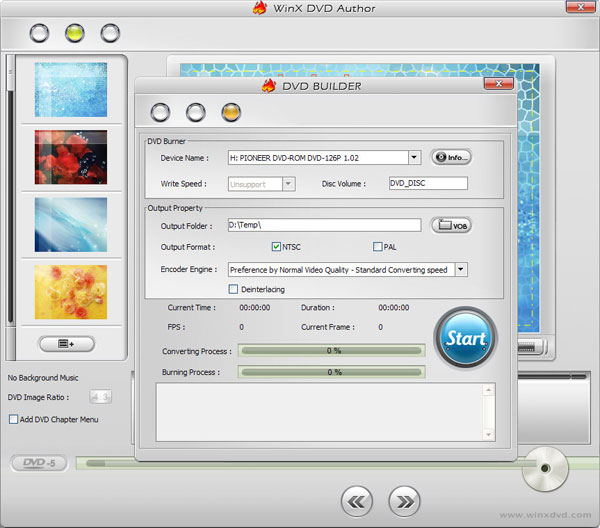
Task: Click the green round button in main window
Action: [x=74, y=33]
